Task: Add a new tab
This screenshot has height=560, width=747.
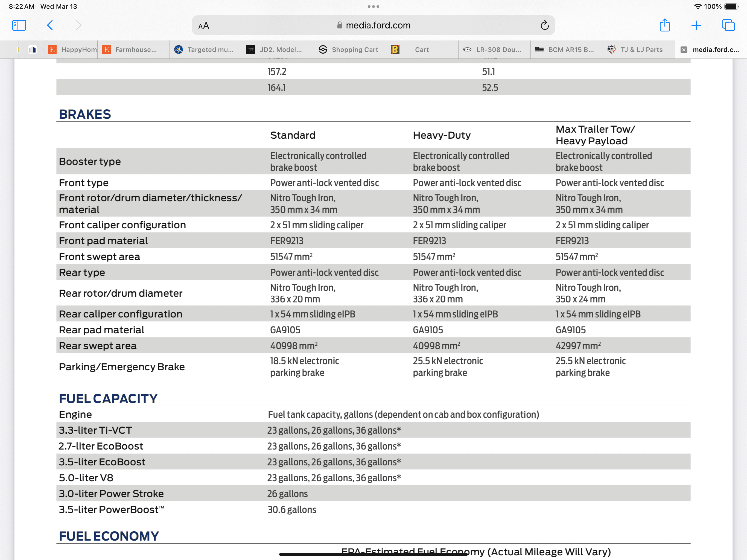Action: 696,25
